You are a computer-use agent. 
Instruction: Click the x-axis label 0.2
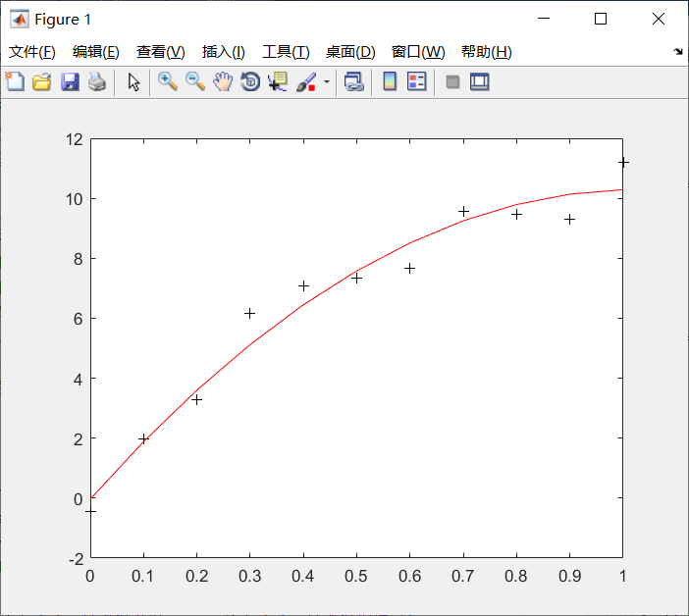pos(196,576)
